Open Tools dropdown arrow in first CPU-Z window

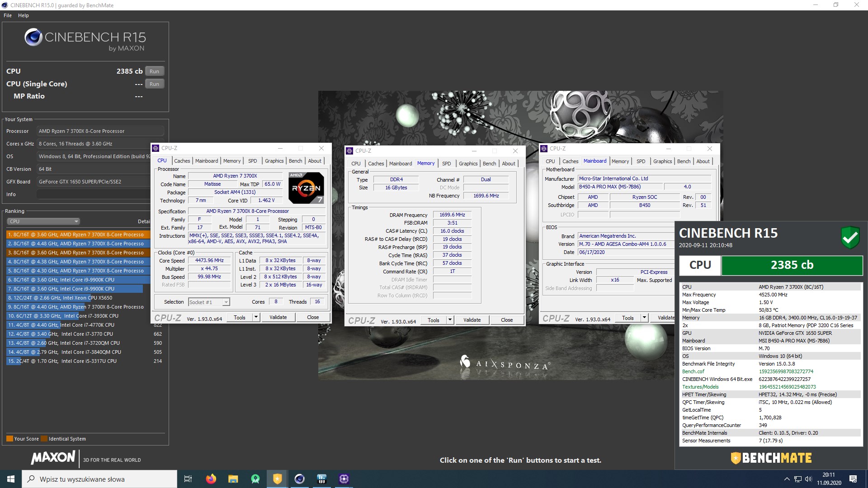pyautogui.click(x=256, y=317)
